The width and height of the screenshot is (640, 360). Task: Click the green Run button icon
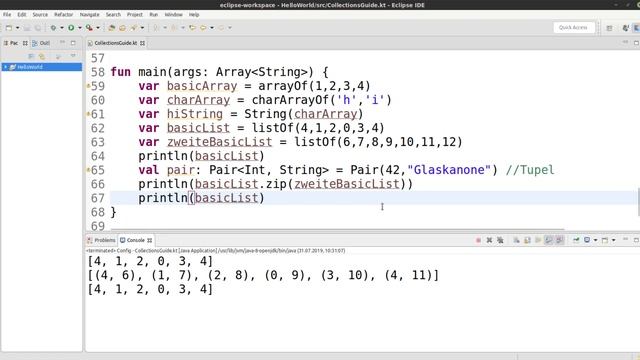pyautogui.click(x=71, y=28)
